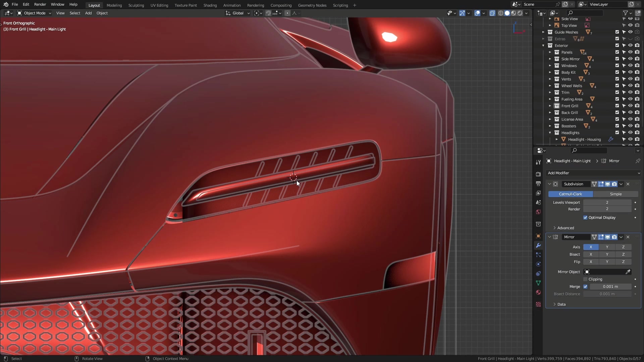Open the Add Modifier dropdown

tap(593, 173)
